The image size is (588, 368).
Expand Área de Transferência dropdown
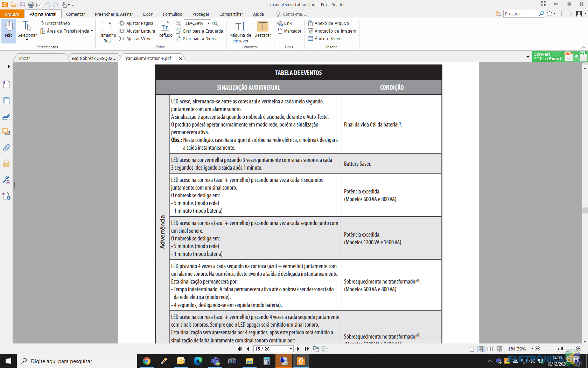click(x=92, y=31)
